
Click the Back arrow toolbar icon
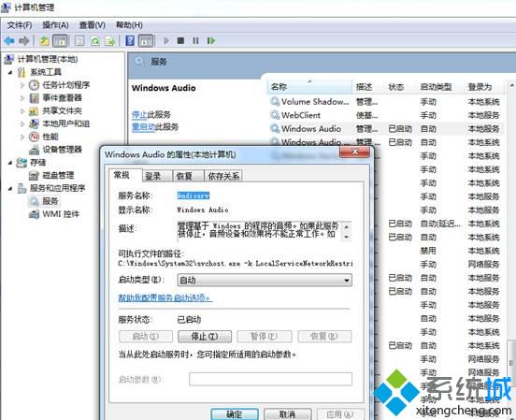(x=9, y=41)
